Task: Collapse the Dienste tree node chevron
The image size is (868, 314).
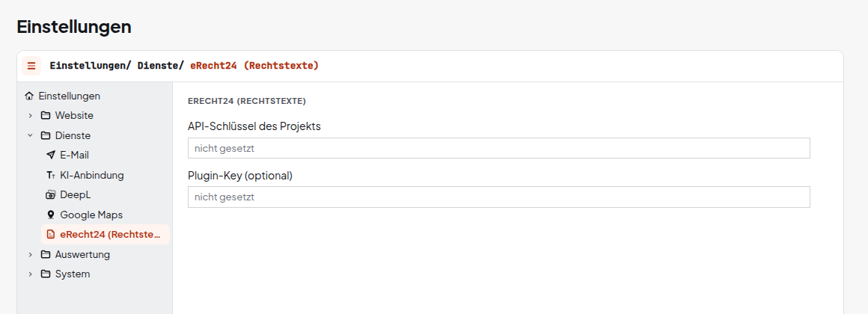Action: pyautogui.click(x=31, y=135)
